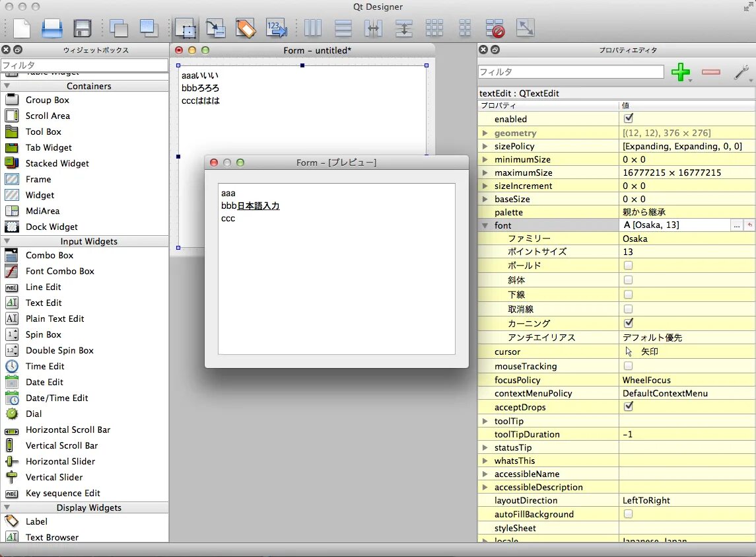Image resolution: width=756 pixels, height=557 pixels.
Task: Click the green plus add property icon
Action: (x=680, y=72)
